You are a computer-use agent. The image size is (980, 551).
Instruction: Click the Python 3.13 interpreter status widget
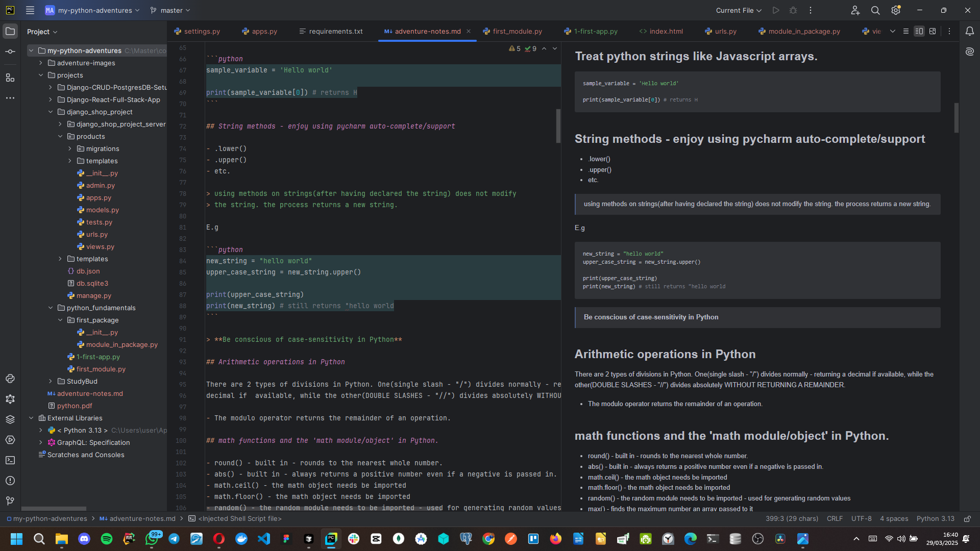click(x=935, y=518)
